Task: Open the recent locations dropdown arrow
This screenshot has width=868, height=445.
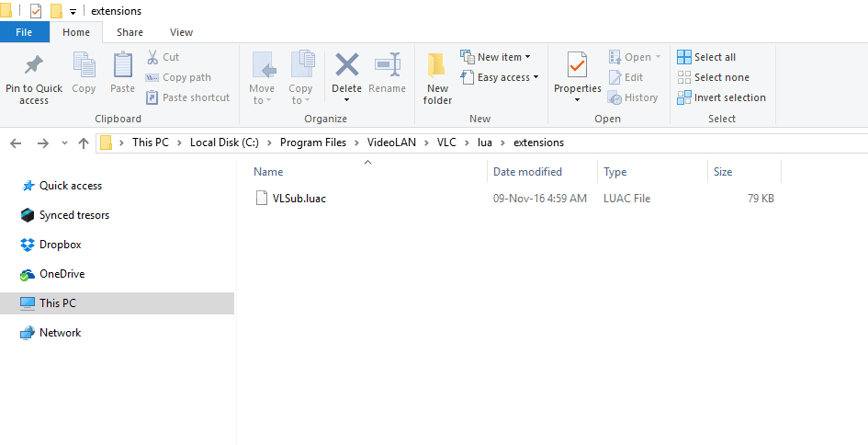Action: (x=64, y=143)
